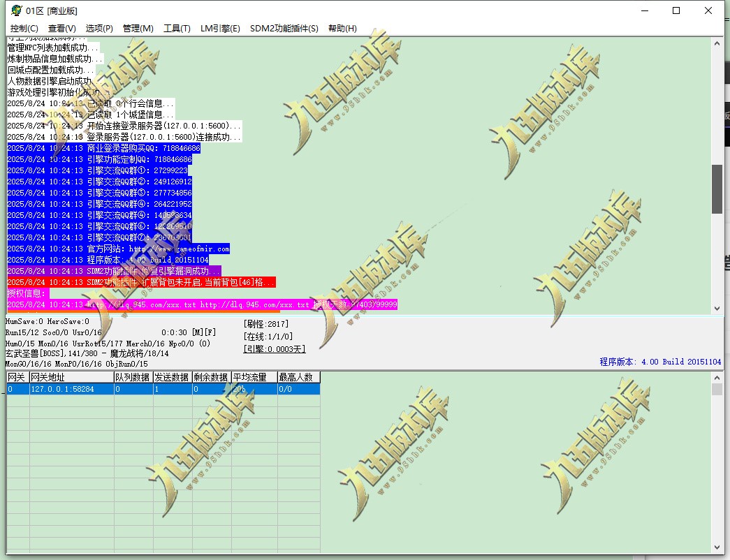730x560 pixels.
Task: Click the app icon in title bar
Action: pos(16,10)
